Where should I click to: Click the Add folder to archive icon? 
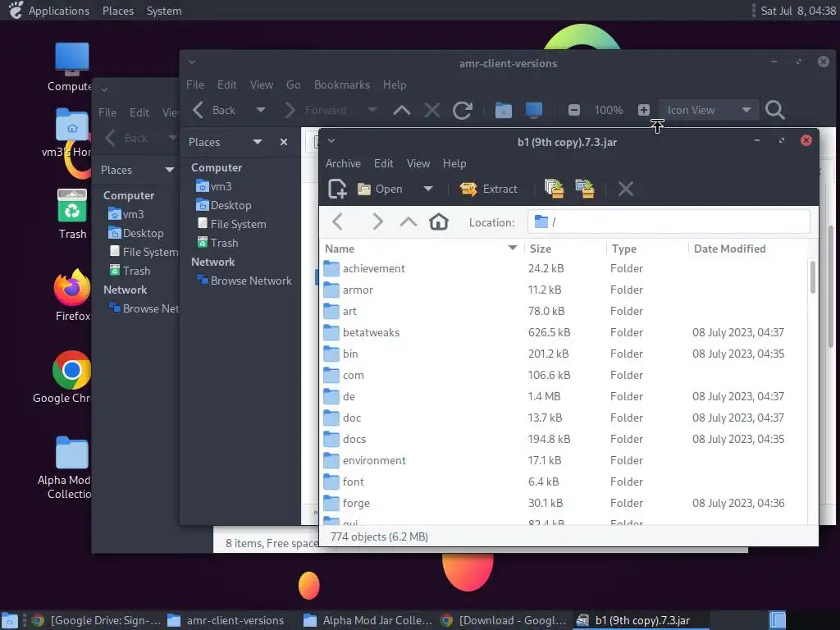[584, 189]
